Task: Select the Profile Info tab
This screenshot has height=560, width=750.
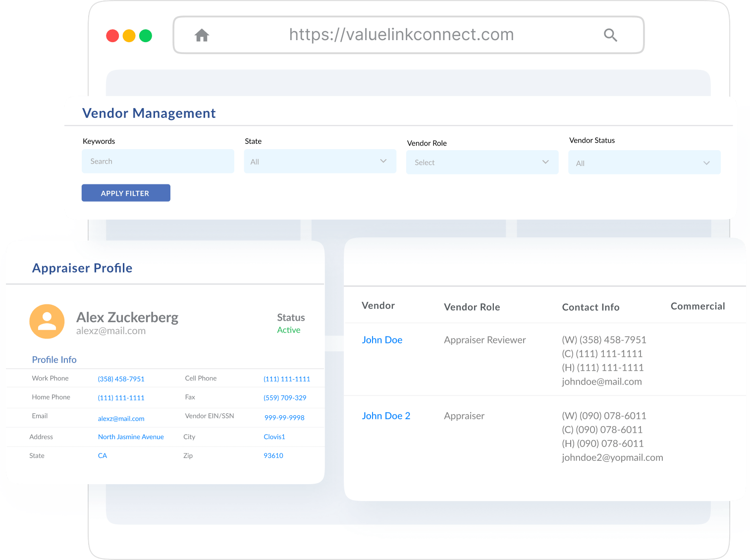Action: tap(54, 360)
